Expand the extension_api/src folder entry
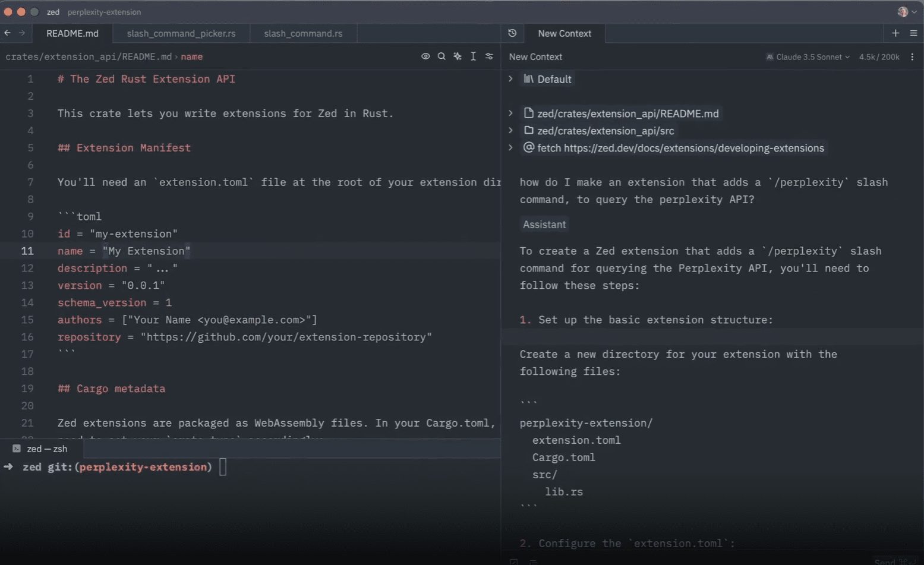 [510, 130]
